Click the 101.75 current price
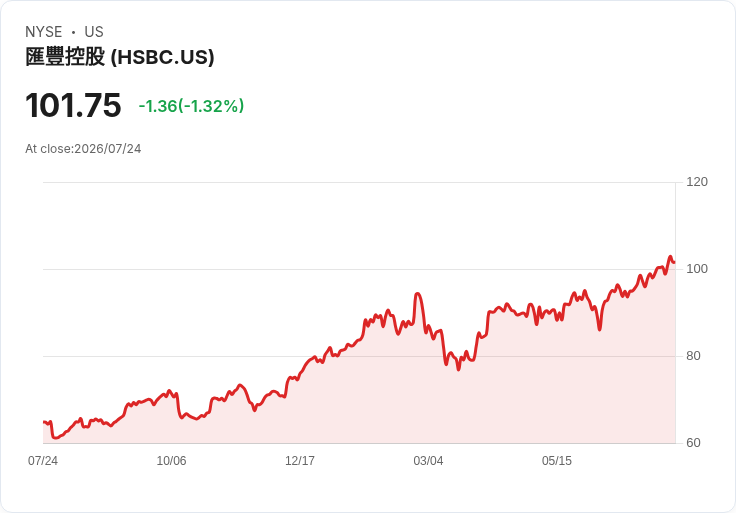 coord(73,105)
